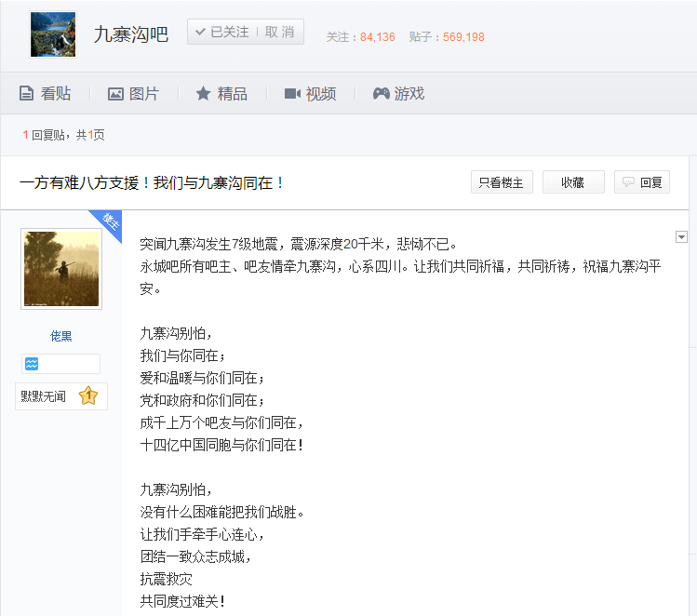Toggle 只看楼主 to show only poster

point(502,182)
